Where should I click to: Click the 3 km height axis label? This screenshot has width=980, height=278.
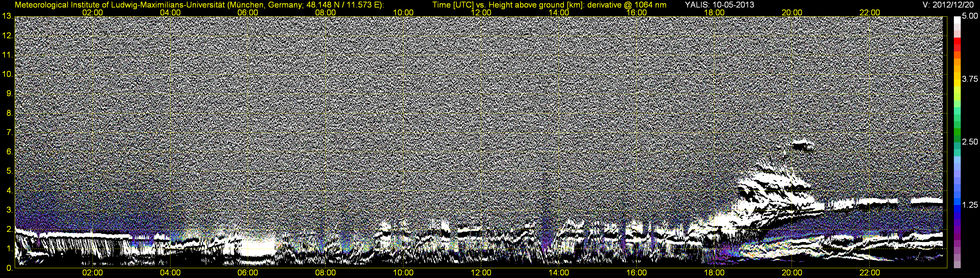(x=9, y=210)
